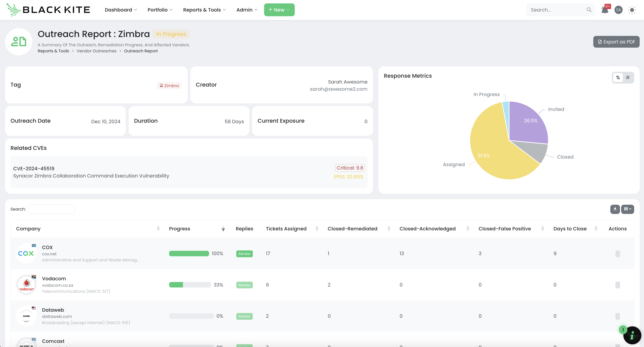Viewport: 644px width, 347px height.
Task: Expand the Portfolio menu
Action: coord(160,10)
